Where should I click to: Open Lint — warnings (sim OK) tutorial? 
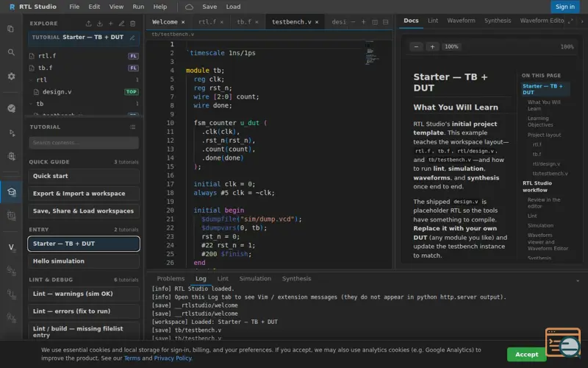point(84,294)
